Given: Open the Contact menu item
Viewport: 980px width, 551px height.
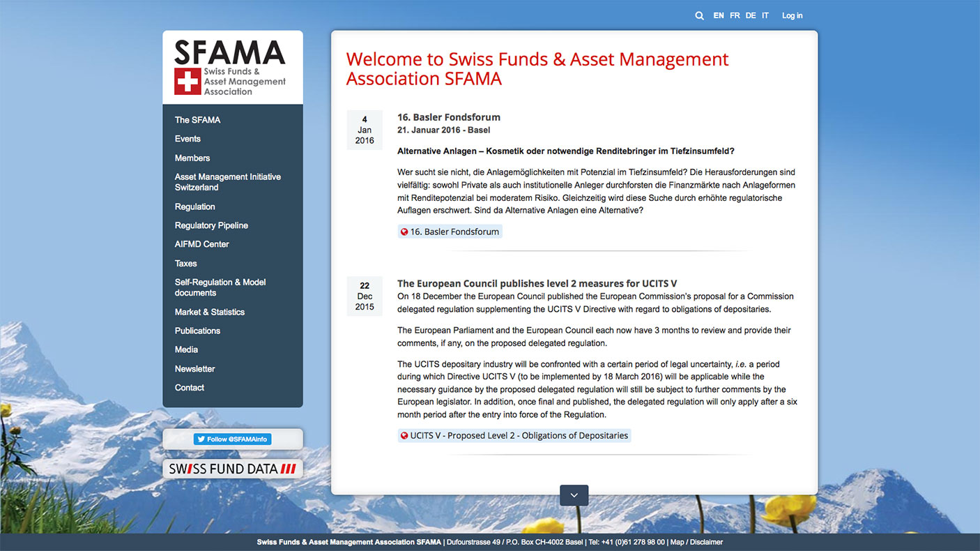Looking at the screenshot, I should pos(190,388).
